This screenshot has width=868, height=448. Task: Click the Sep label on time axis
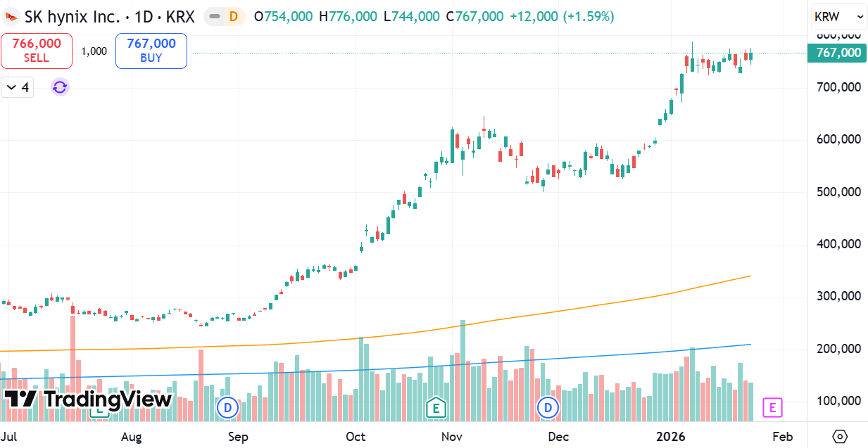(239, 437)
